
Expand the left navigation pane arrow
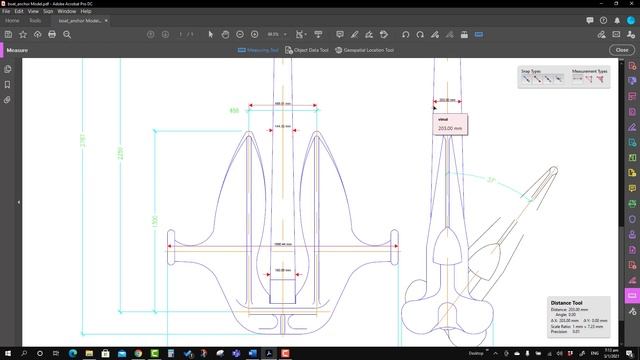coord(18,202)
